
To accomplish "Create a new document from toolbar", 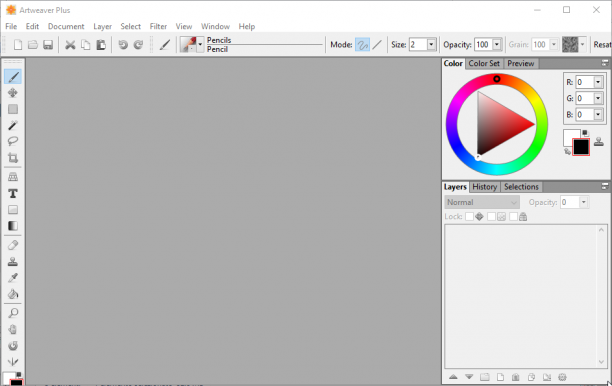I will 18,45.
